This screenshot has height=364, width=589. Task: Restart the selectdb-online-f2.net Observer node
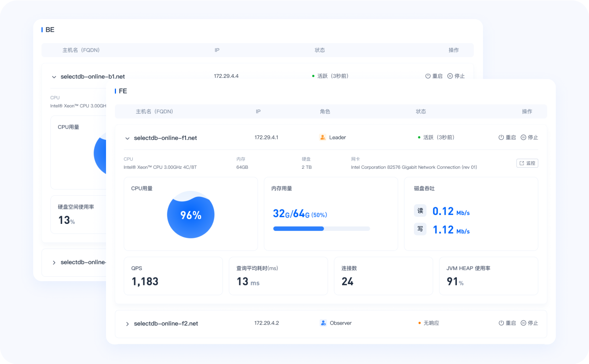(x=507, y=323)
